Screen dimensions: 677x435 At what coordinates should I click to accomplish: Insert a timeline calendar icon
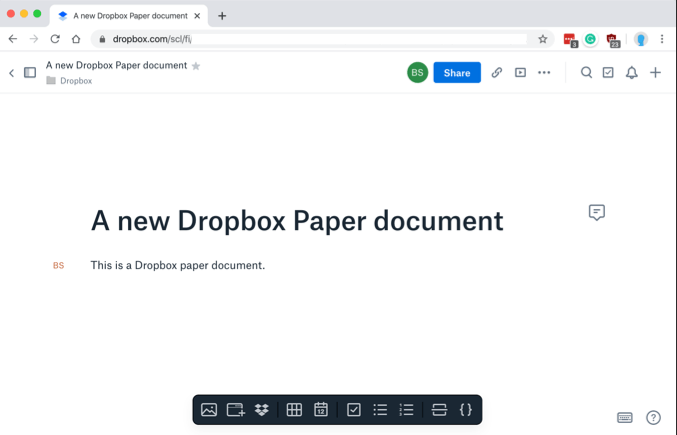coord(321,410)
